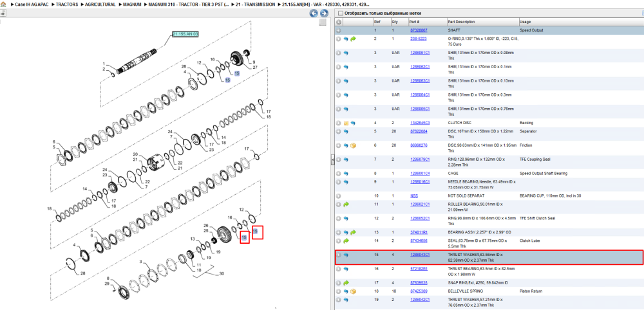This screenshot has height=310, width=644.
Task: Toggle 'Отобразить только выбранные метки' checkbox
Action: pyautogui.click(x=340, y=13)
